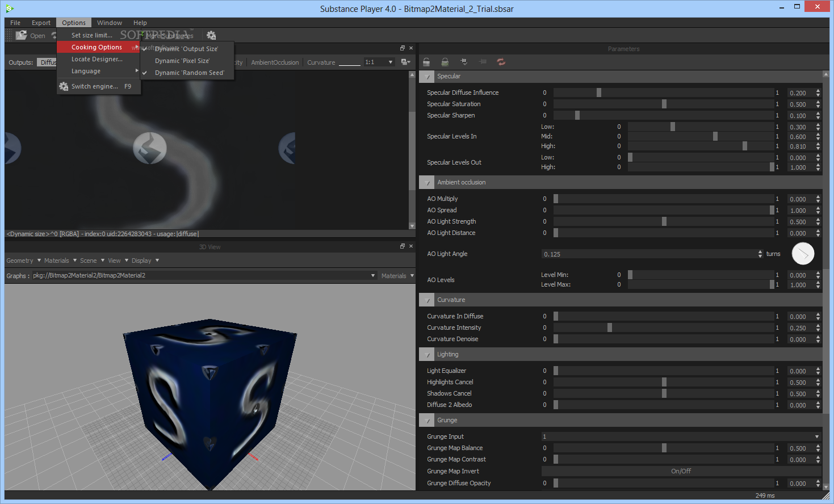Click the Substance Player app icon in title bar
The image size is (834, 504).
click(x=10, y=9)
